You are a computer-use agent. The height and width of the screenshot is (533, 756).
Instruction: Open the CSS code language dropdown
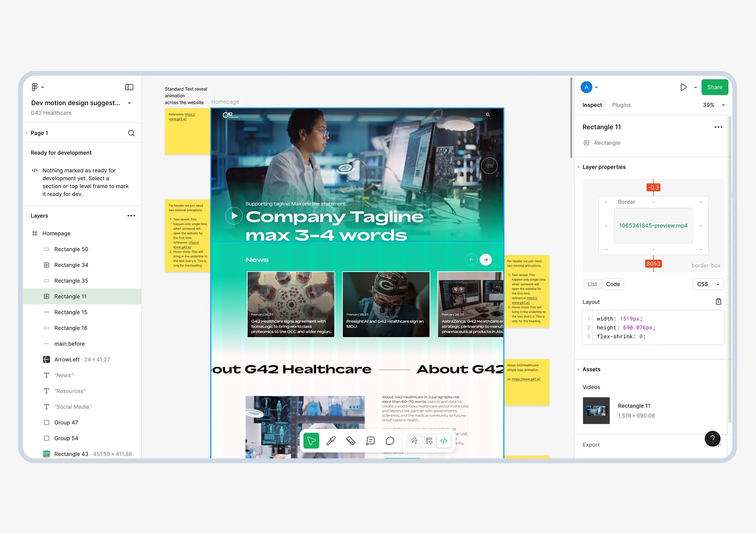(708, 284)
